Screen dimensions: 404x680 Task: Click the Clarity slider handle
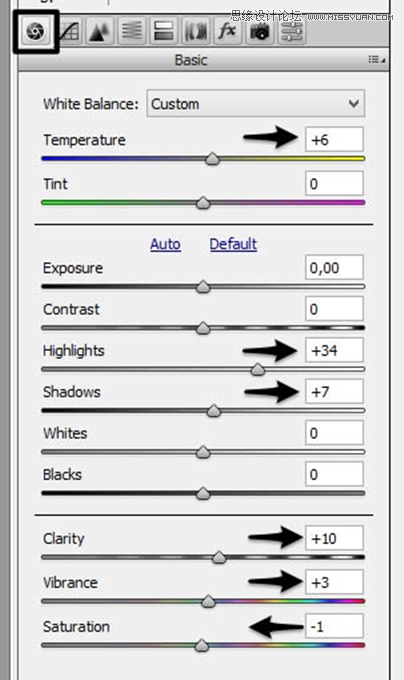click(219, 557)
